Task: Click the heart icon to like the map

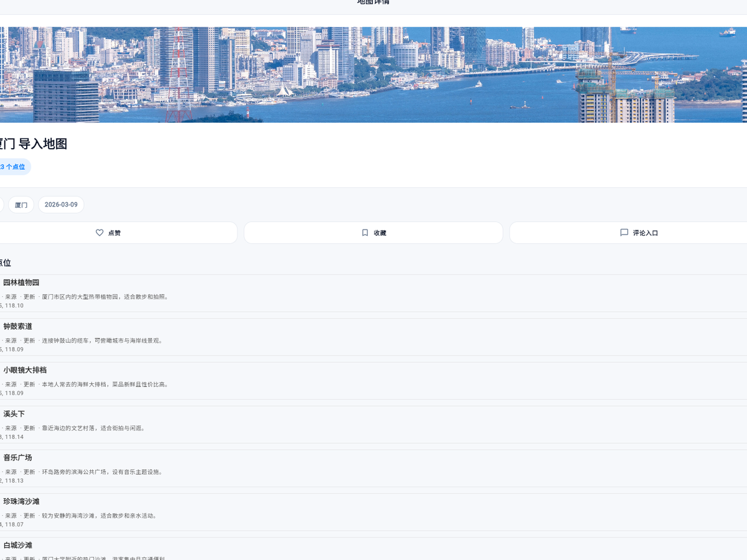Action: coord(100,233)
